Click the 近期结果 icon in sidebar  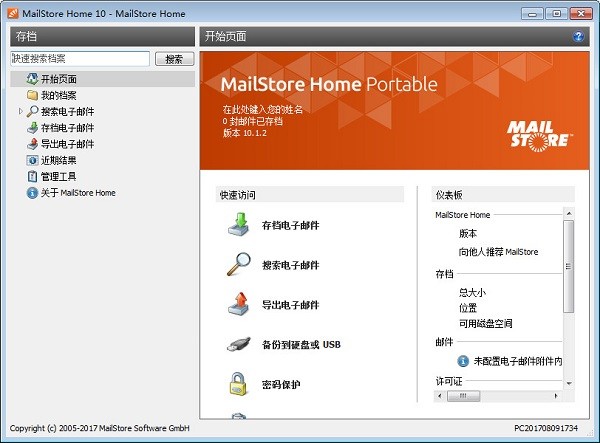tap(32, 160)
